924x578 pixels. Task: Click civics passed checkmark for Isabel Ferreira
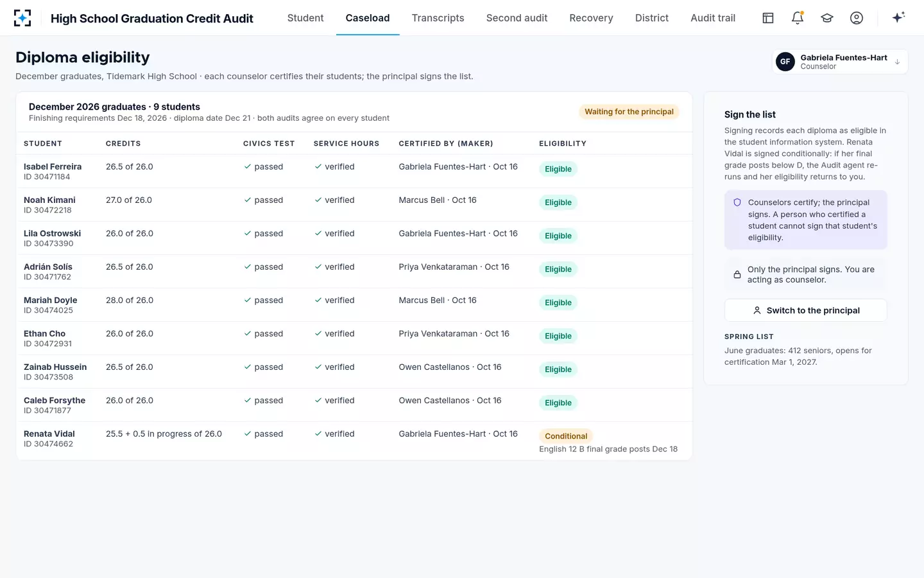tap(248, 166)
